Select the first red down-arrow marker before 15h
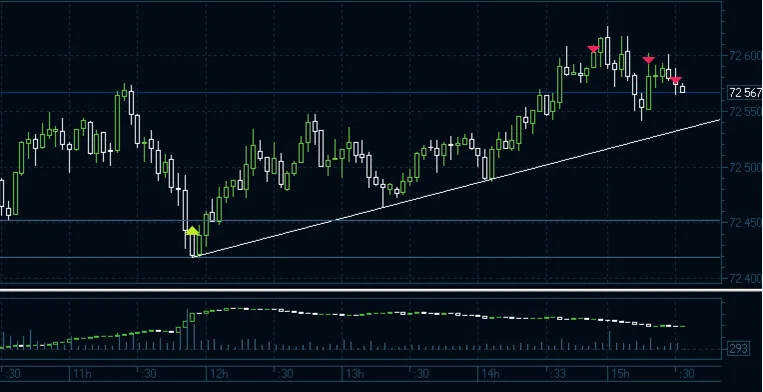The height and width of the screenshot is (392, 763). pyautogui.click(x=593, y=49)
